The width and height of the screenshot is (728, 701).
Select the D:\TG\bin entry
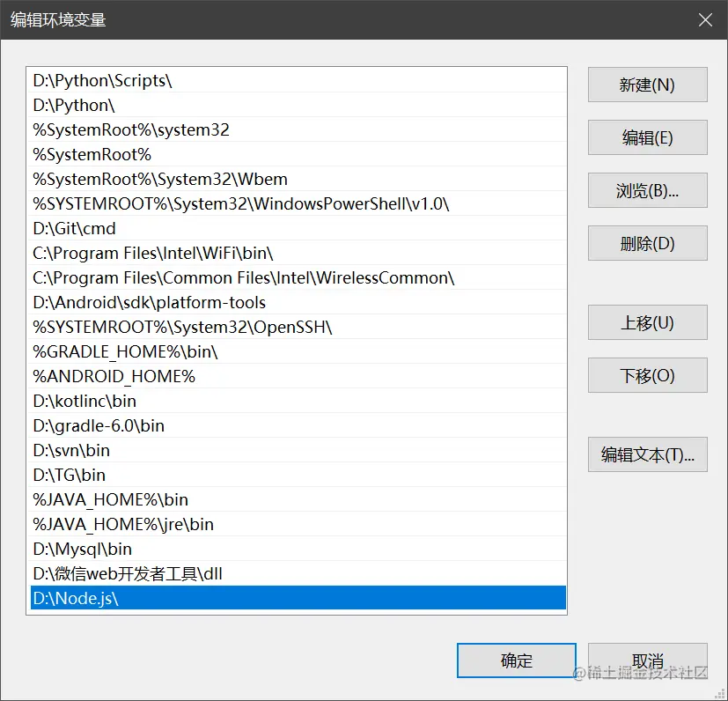[298, 475]
